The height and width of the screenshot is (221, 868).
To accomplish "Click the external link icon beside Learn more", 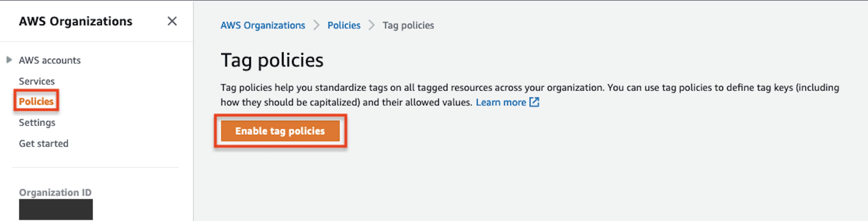I will pos(534,102).
